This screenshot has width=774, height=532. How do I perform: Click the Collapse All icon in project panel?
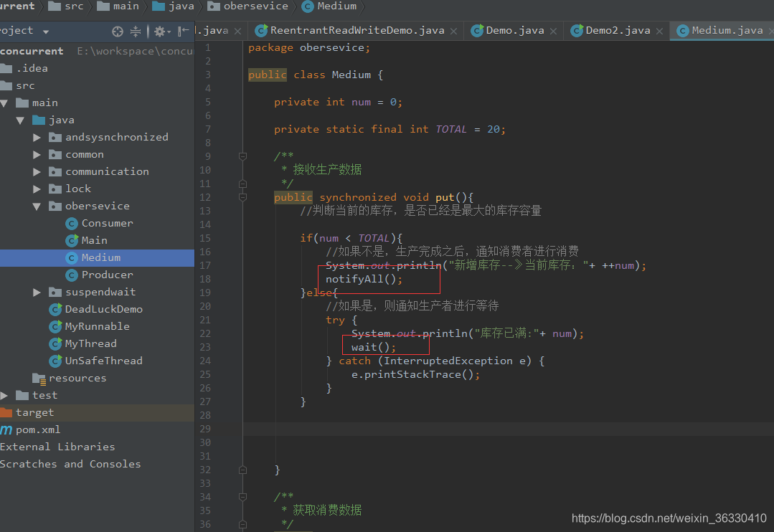(136, 32)
